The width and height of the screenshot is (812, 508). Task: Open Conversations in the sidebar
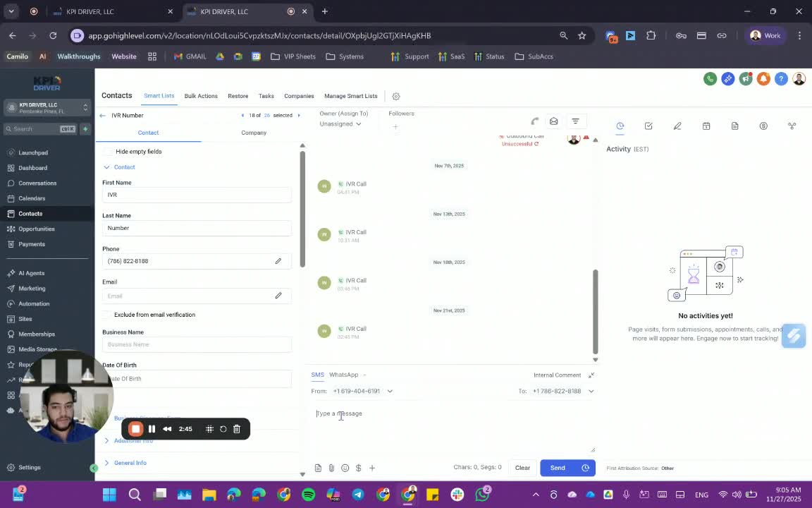tap(37, 183)
